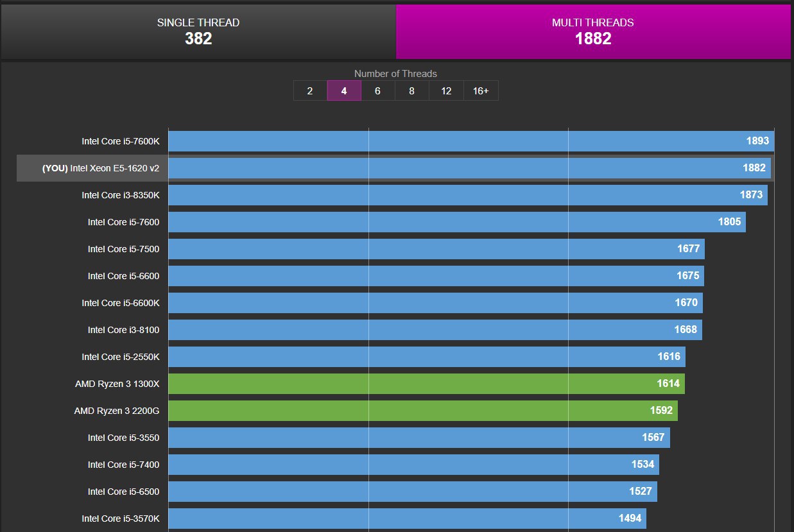Click the Intel Core i3-8350K bar
This screenshot has height=532, width=794.
click(x=468, y=195)
